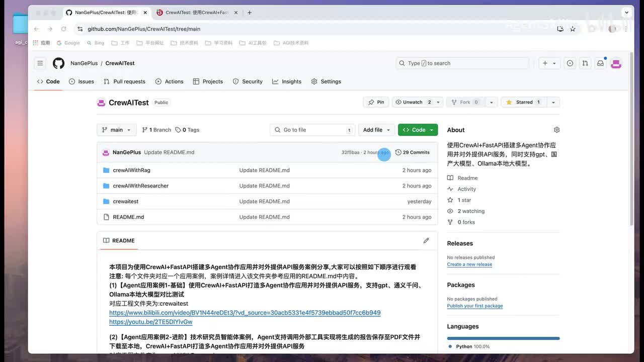Switch to the repository Settings tab
The width and height of the screenshot is (644, 362).
(326, 81)
